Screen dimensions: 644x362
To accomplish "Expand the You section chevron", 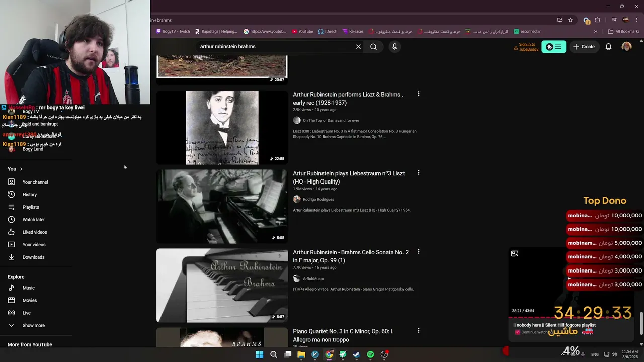I will click(x=21, y=169).
